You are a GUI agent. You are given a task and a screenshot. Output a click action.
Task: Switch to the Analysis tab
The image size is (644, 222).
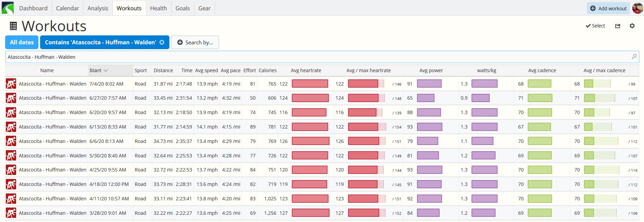98,8
